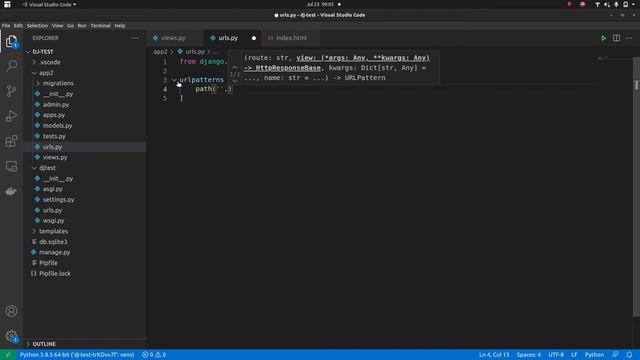640x360 pixels.
Task: Open tests.py file
Action: (x=54, y=136)
